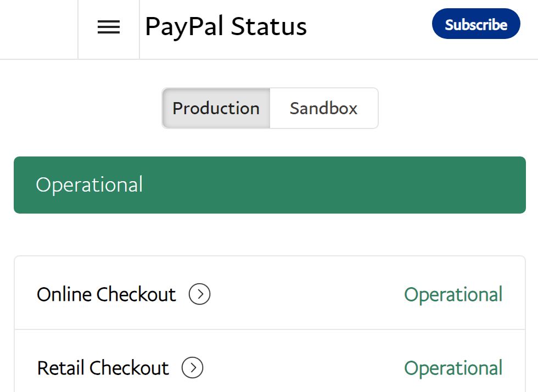The width and height of the screenshot is (538, 392).
Task: Select the Online Checkout label
Action: pos(107,294)
